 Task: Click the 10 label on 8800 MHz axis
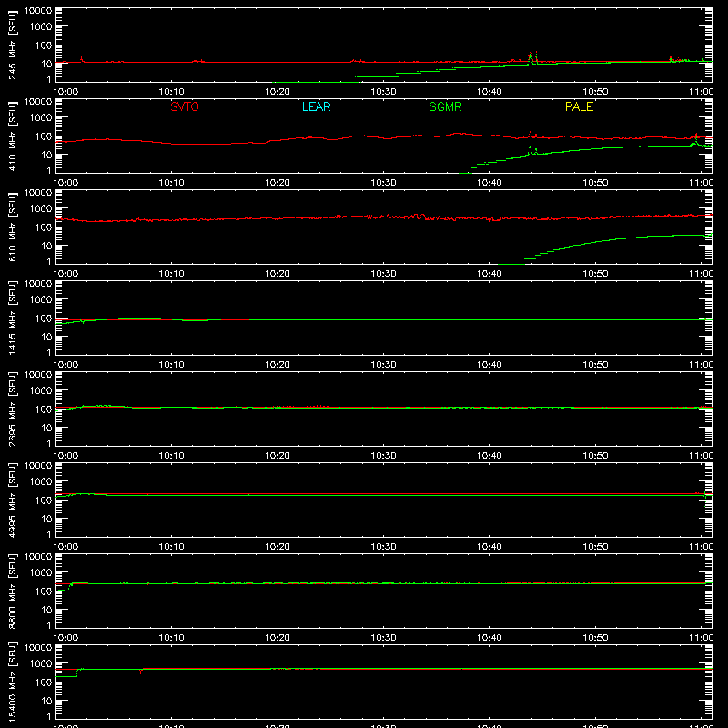[x=46, y=610]
